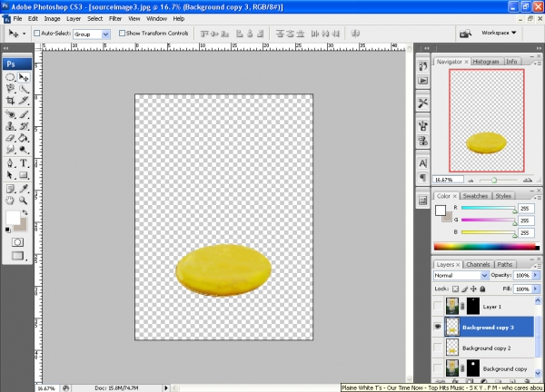Enable the Auto-Select checkbox
This screenshot has width=545, height=392.
point(36,34)
